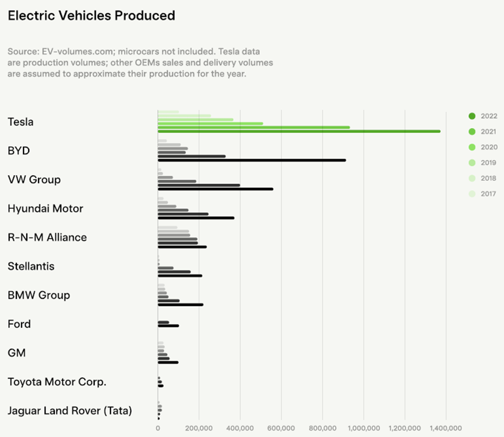Click the Electric Vehicles Produced title
This screenshot has width=504, height=437.
(91, 16)
